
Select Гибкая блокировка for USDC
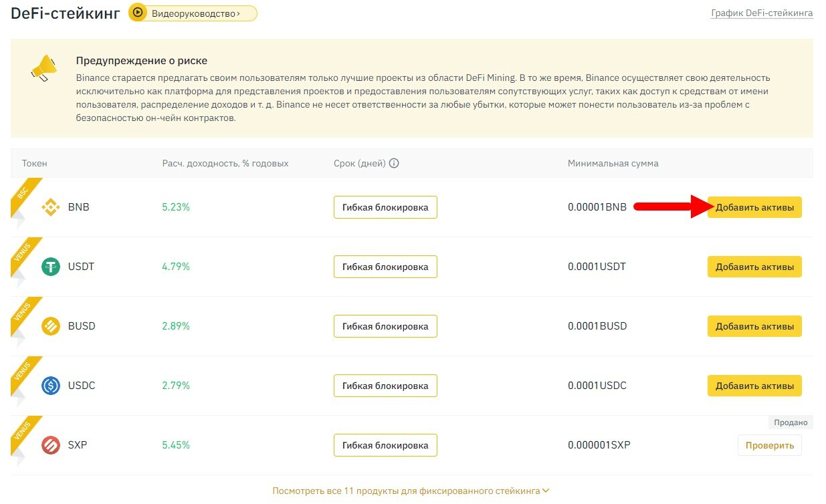click(x=385, y=386)
